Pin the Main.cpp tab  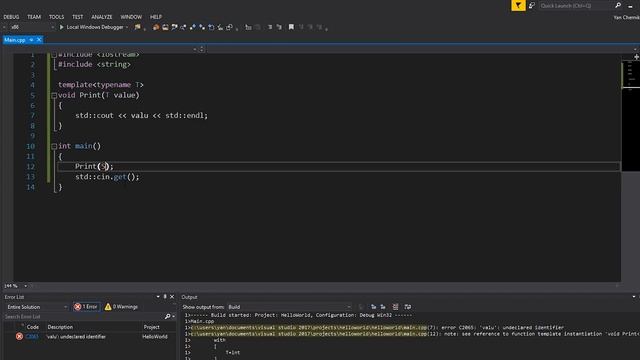(x=31, y=40)
